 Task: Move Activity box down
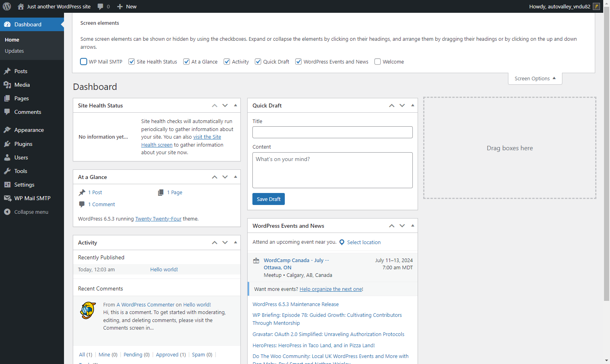point(225,243)
